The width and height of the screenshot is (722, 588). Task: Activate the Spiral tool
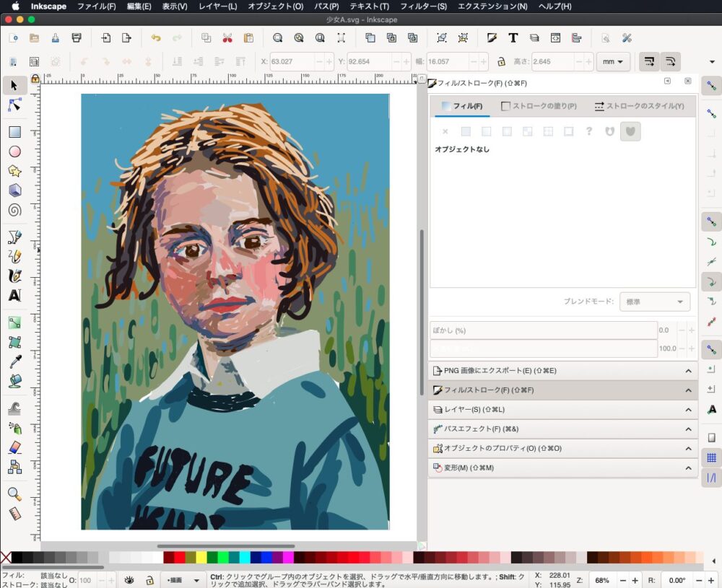[x=14, y=211]
